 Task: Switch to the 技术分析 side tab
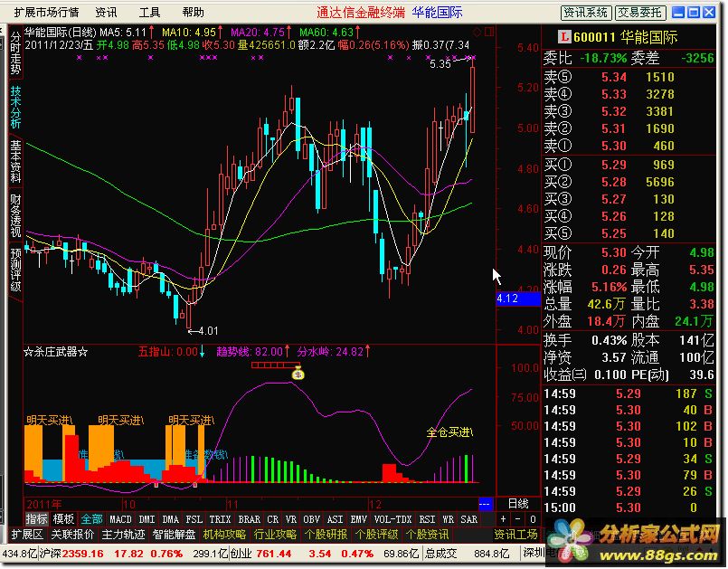pos(15,108)
